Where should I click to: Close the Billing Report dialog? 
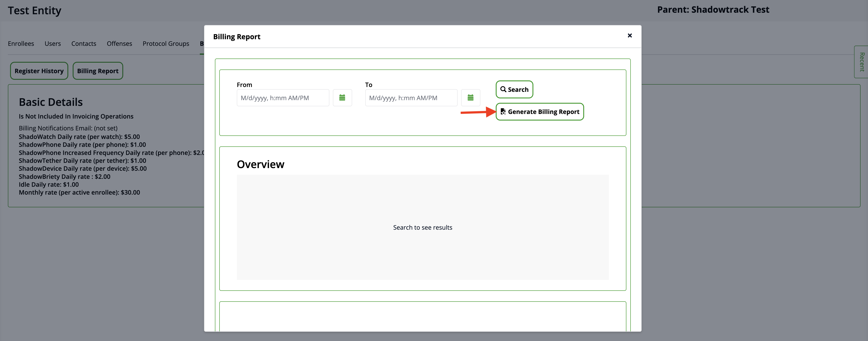(630, 36)
